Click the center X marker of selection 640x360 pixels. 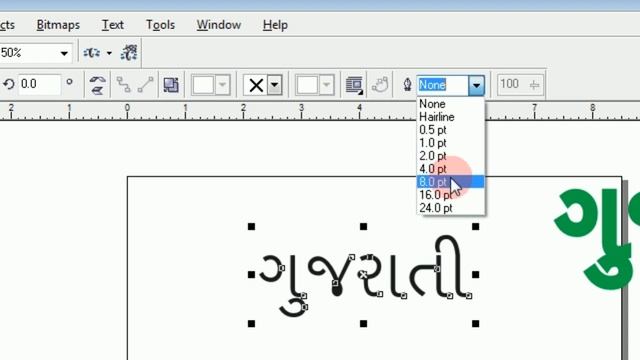[x=363, y=275]
